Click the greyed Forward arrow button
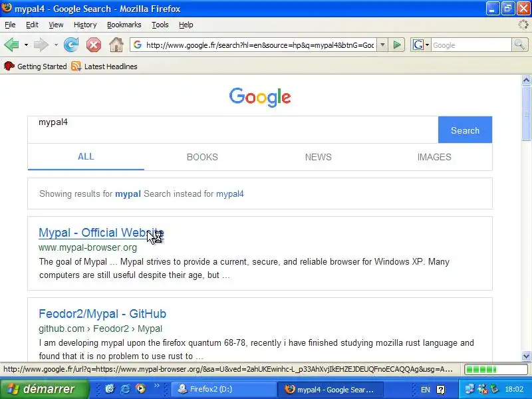The height and width of the screenshot is (399, 532). tap(41, 45)
